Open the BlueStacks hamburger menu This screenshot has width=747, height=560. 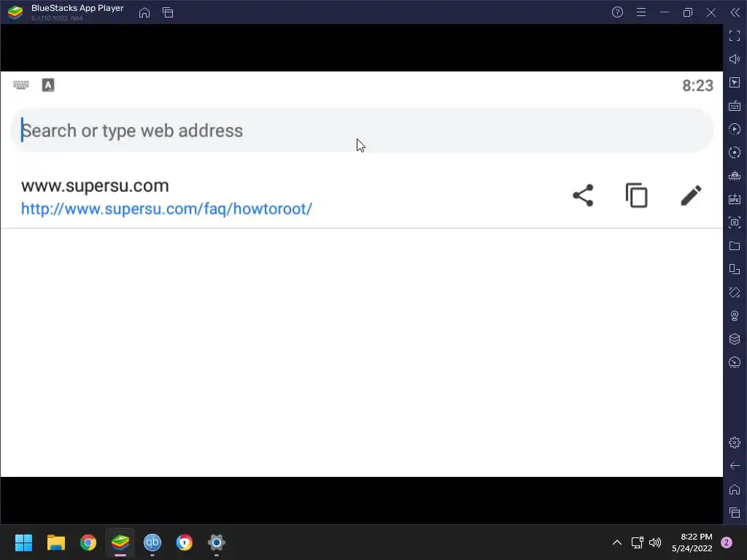tap(641, 12)
